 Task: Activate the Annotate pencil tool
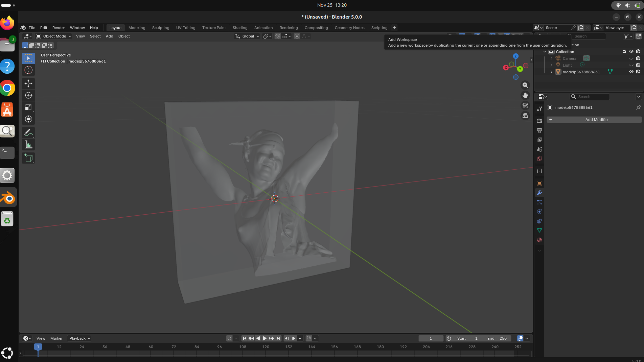28,133
